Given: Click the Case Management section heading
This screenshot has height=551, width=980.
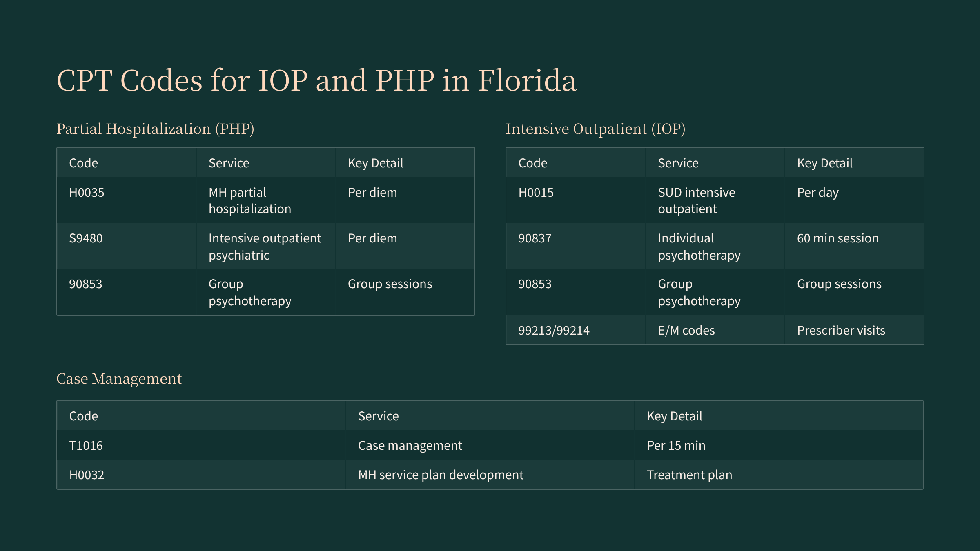Looking at the screenshot, I should click(119, 379).
